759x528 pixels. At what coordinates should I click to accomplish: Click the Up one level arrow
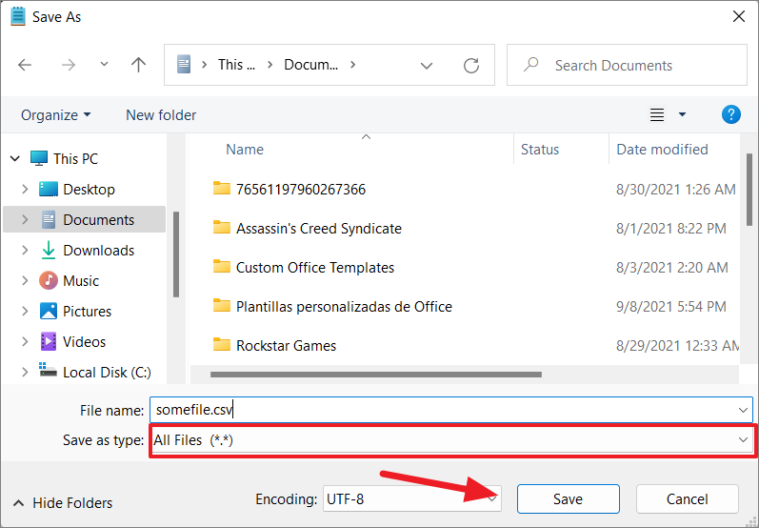pyautogui.click(x=139, y=65)
